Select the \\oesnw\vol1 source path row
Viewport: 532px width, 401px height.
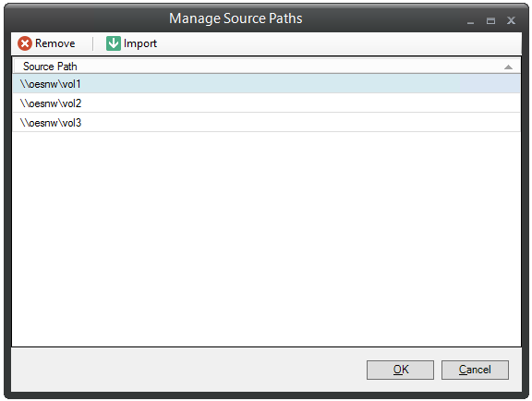tap(266, 84)
